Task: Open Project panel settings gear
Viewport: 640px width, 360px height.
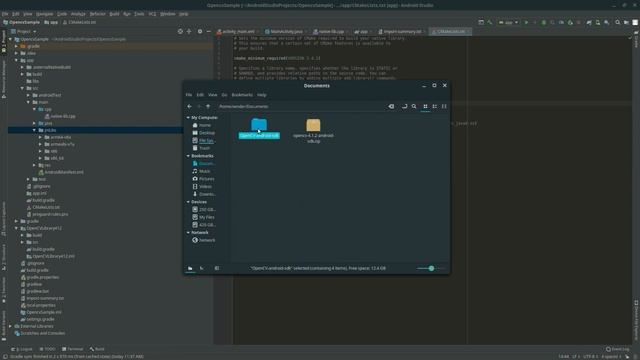Action: coord(200,31)
